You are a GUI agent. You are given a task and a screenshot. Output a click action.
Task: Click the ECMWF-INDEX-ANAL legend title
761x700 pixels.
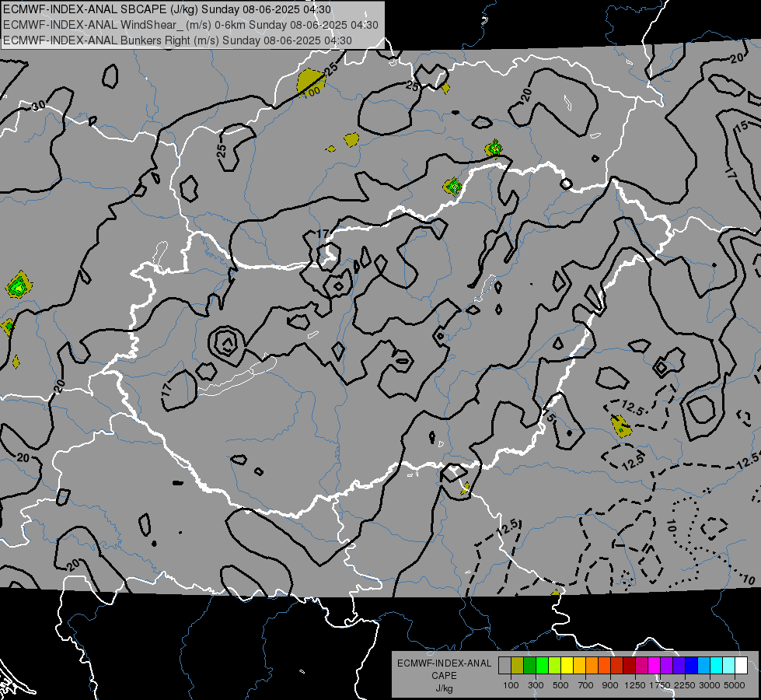[445, 663]
